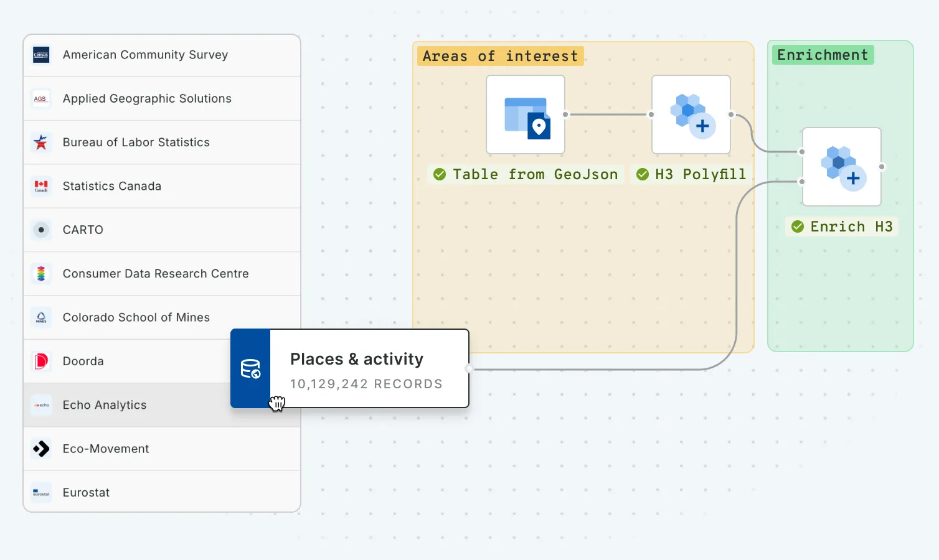Select the Enrich H3 node icon
This screenshot has width=939, height=560.
coord(841,167)
